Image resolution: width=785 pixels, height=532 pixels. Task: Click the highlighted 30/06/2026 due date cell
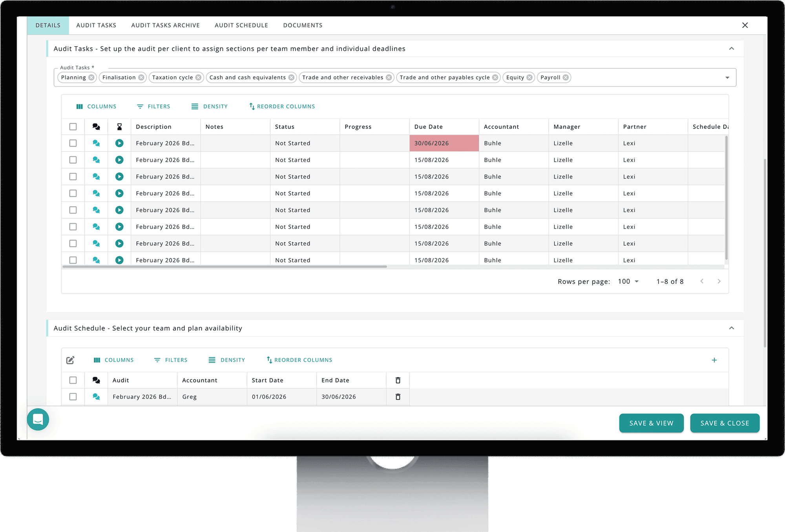444,143
